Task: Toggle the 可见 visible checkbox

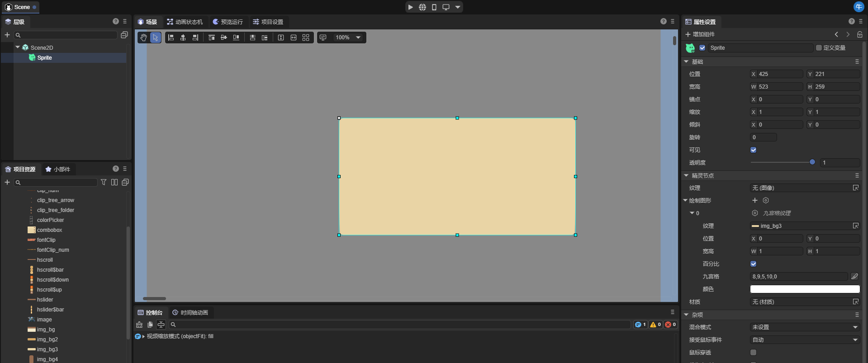Action: coord(753,150)
